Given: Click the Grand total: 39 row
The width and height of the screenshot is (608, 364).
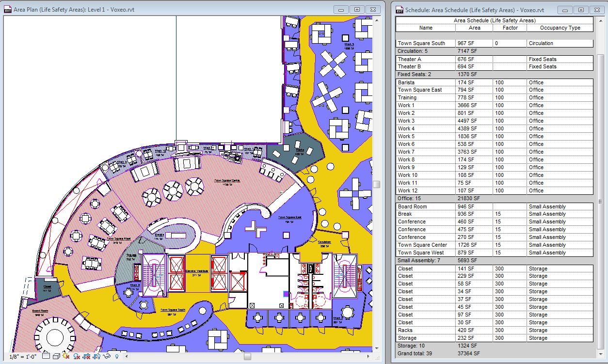Looking at the screenshot, I should (x=495, y=353).
